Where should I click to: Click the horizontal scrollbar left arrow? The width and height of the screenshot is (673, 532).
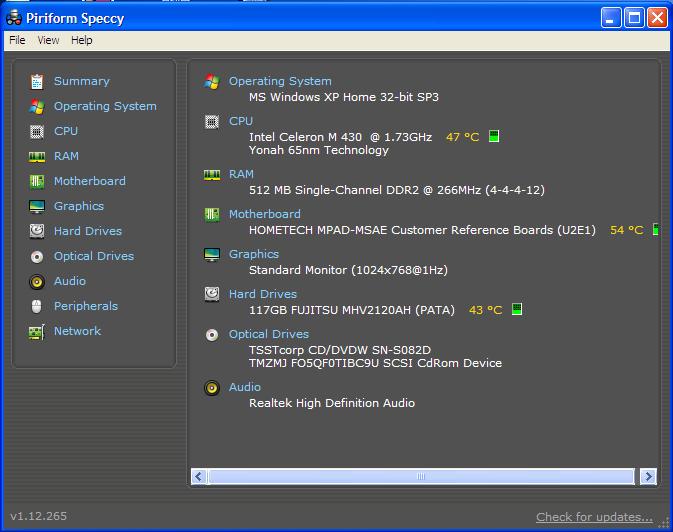[x=198, y=476]
